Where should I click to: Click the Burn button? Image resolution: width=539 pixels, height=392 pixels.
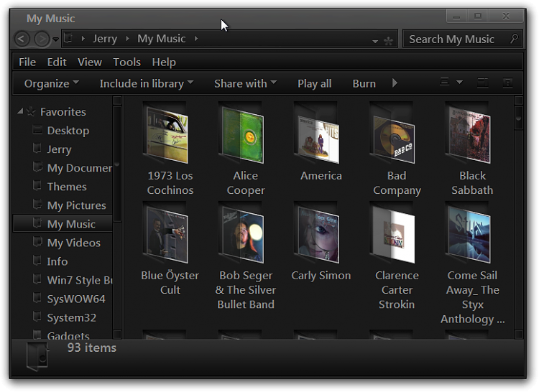[364, 83]
